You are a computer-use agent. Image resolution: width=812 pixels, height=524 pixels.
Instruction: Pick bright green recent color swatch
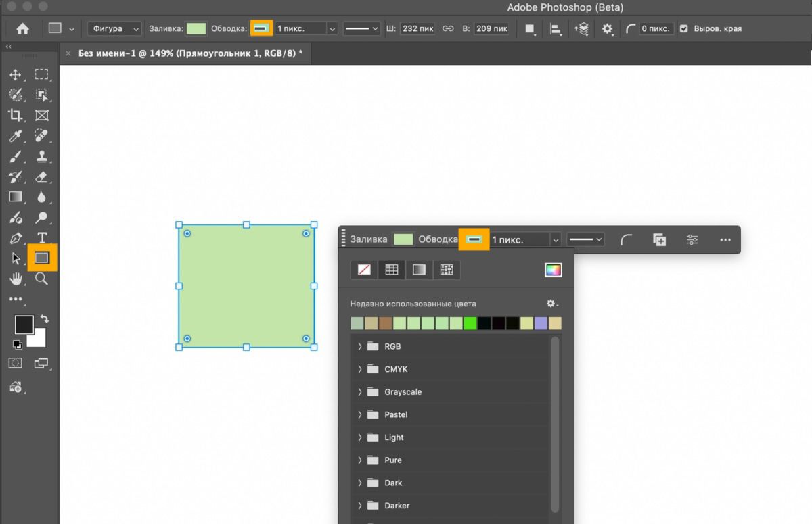pyautogui.click(x=470, y=323)
